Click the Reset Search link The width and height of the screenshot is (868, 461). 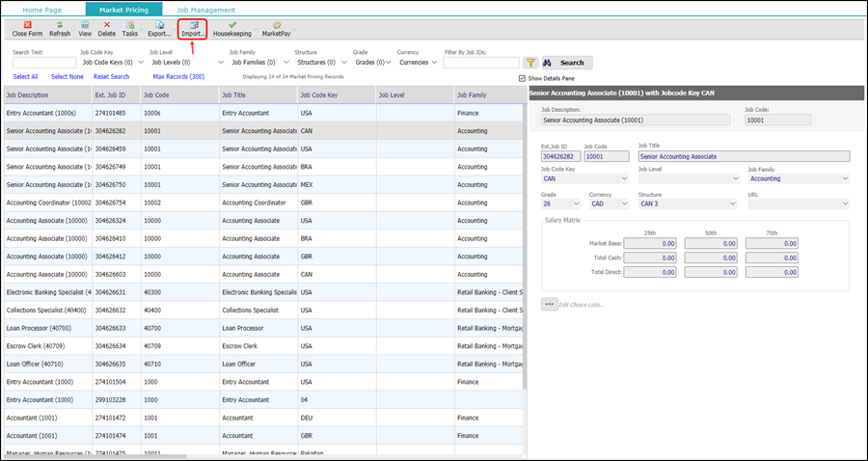[111, 77]
